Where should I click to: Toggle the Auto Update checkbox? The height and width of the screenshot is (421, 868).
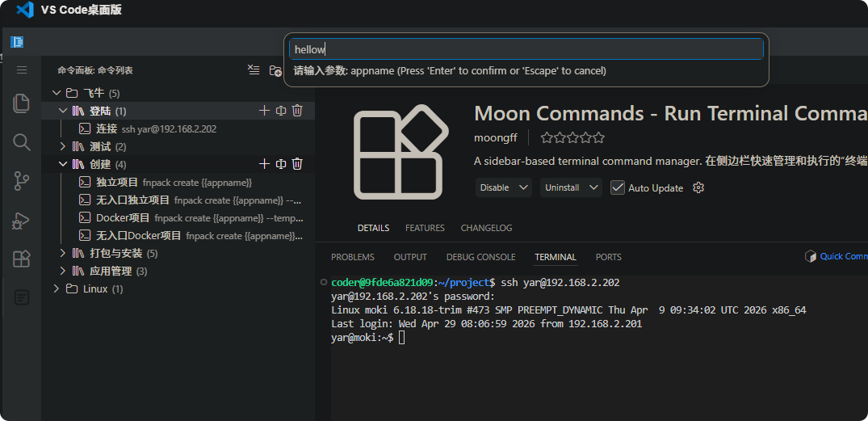coord(617,187)
